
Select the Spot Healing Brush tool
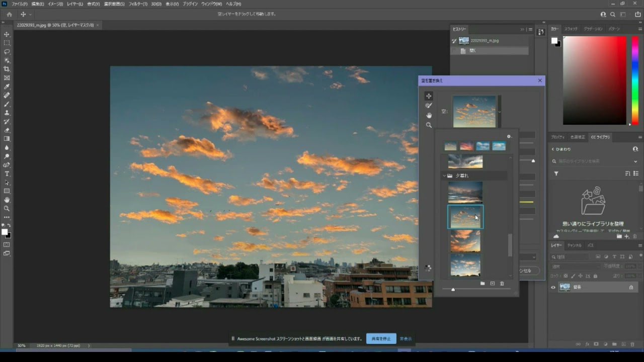pos(7,95)
